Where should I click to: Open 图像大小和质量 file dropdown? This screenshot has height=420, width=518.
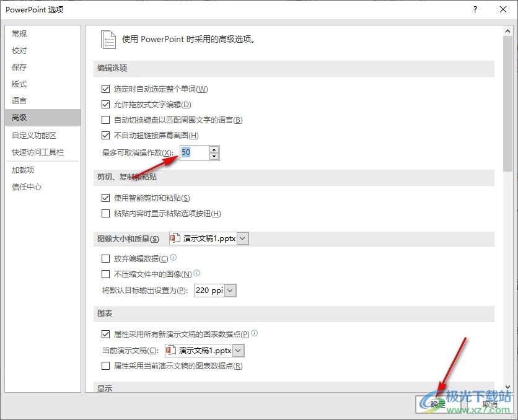click(x=242, y=238)
